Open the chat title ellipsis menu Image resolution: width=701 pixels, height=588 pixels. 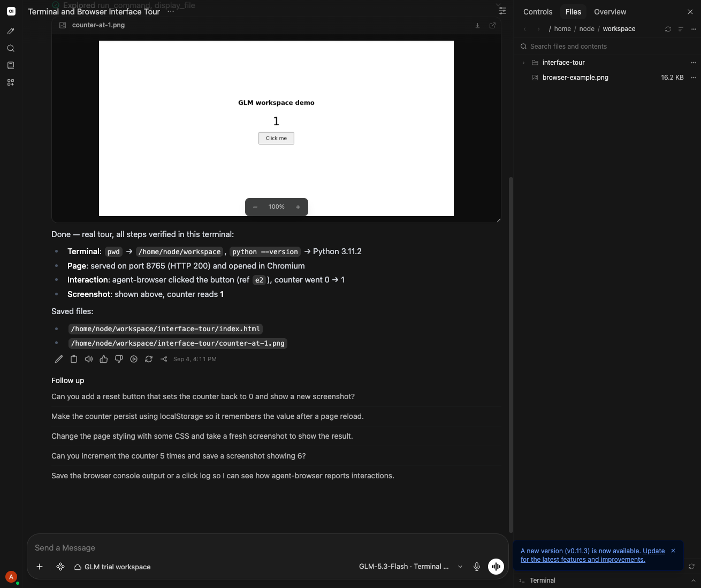point(171,11)
